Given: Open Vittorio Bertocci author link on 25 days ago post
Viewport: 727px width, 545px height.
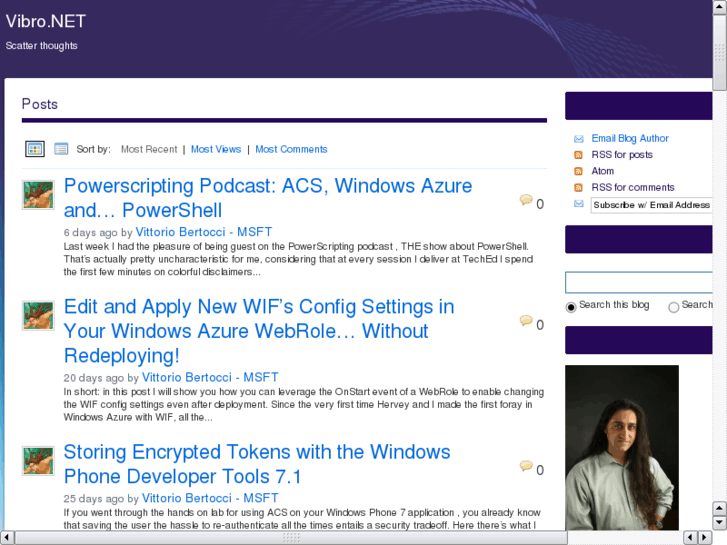Looking at the screenshot, I should pyautogui.click(x=210, y=498).
